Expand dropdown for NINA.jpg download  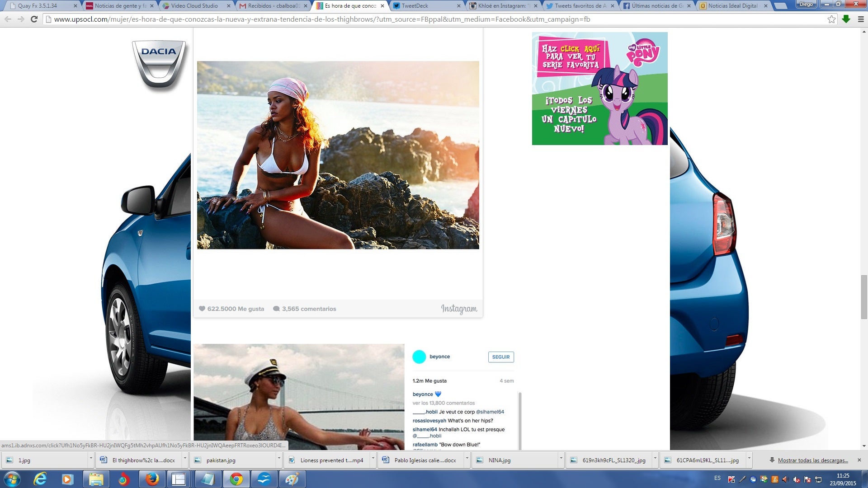point(561,459)
